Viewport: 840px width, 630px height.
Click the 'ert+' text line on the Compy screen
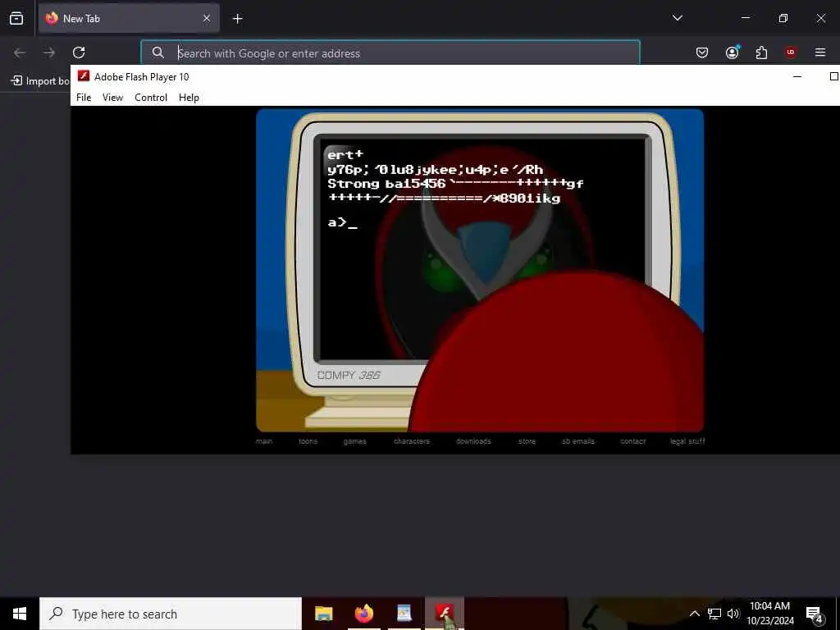click(345, 155)
